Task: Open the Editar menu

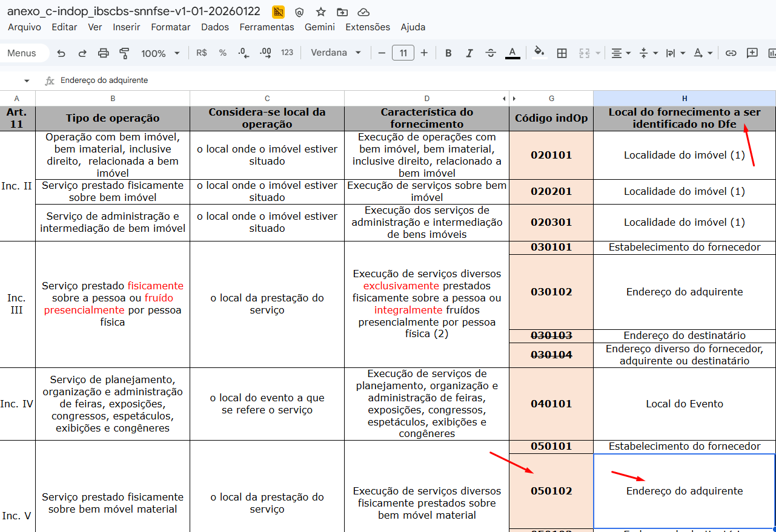Action: (64, 27)
